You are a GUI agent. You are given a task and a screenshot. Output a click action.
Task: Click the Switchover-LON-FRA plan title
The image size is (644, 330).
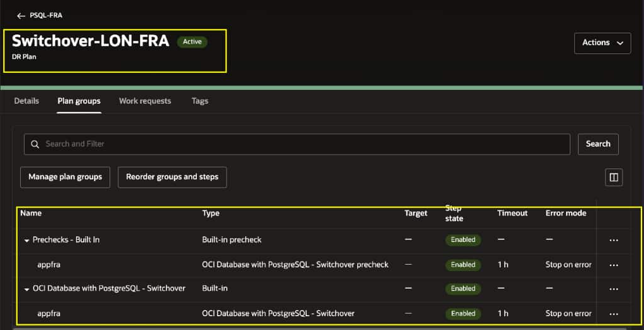click(91, 41)
